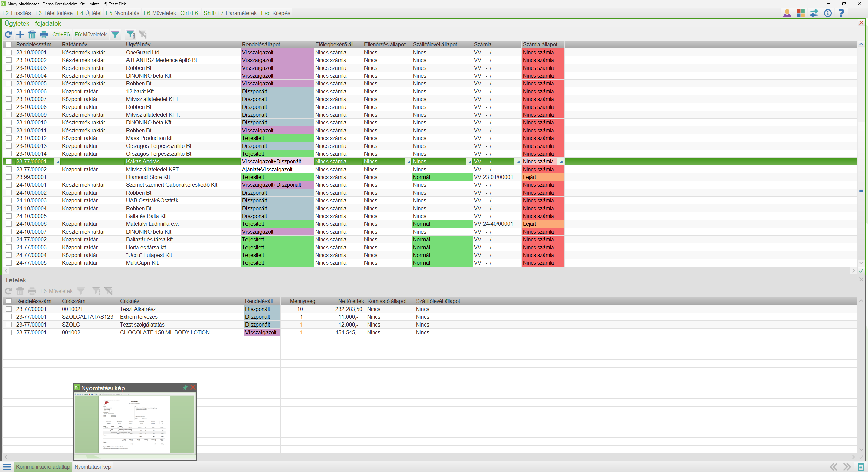Open dropdown arrow in selected Rendelésszám cell
Screen dimensions: 868x472
click(x=57, y=162)
